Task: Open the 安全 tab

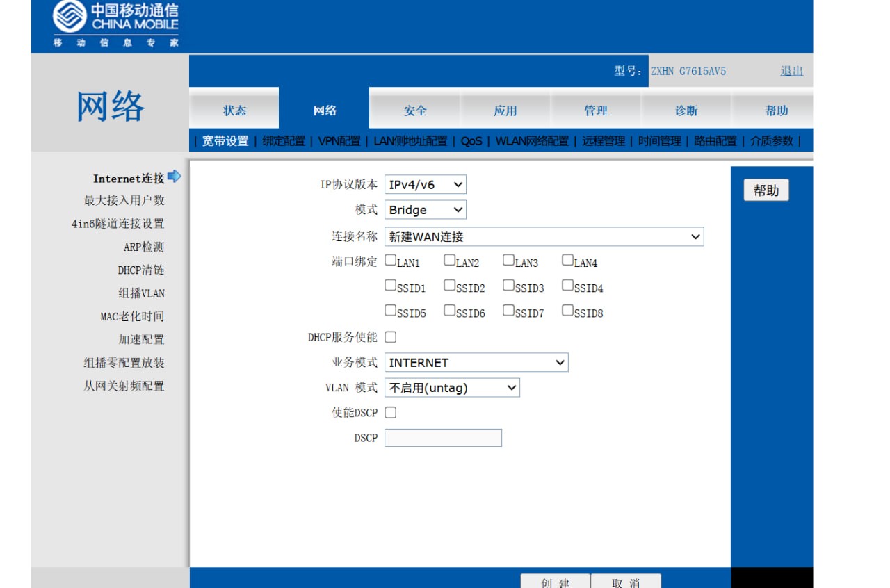Action: pyautogui.click(x=415, y=111)
